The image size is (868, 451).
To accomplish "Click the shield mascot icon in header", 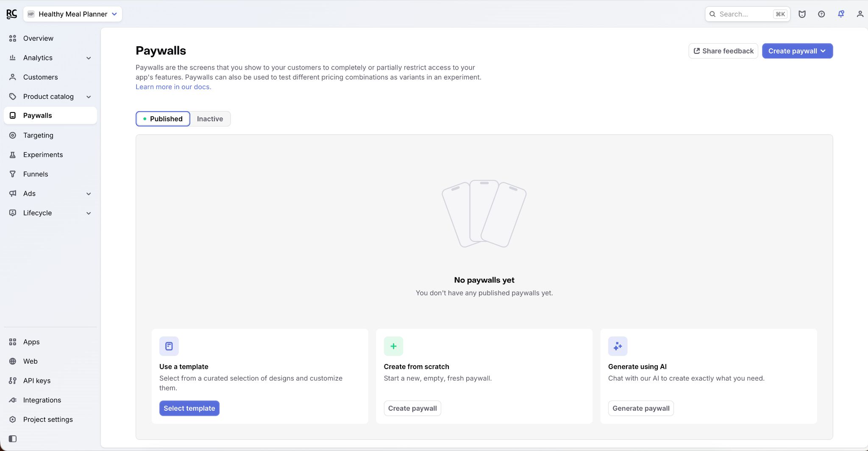I will click(x=802, y=14).
